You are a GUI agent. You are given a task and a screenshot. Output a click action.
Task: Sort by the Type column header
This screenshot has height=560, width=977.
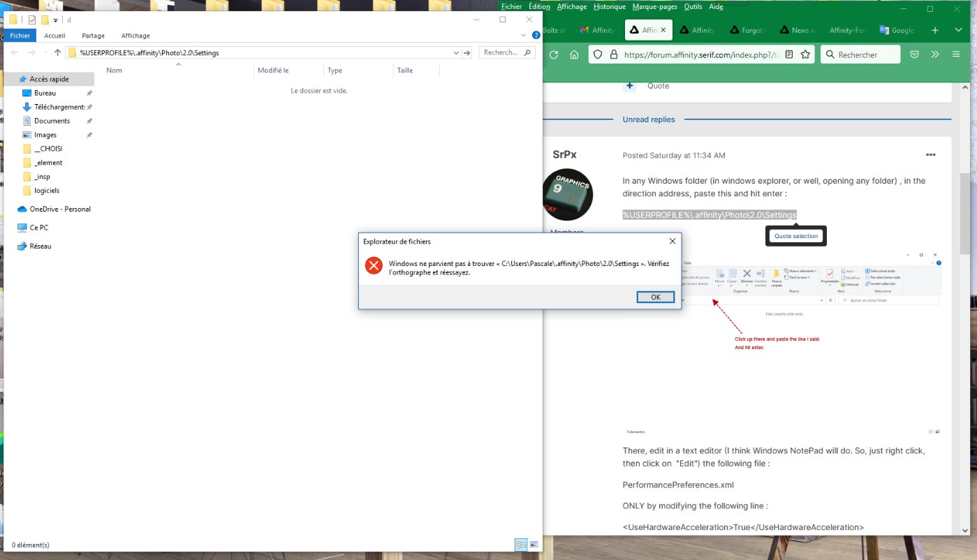pyautogui.click(x=358, y=71)
